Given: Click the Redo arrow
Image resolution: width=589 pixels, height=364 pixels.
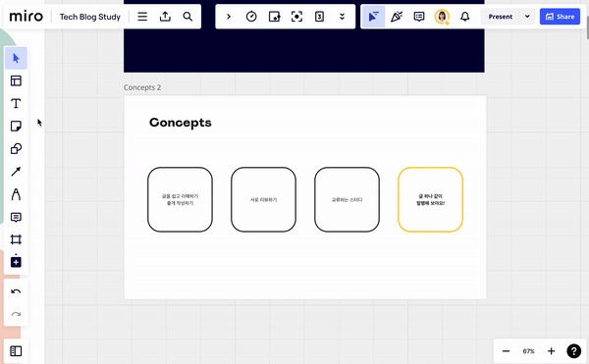Looking at the screenshot, I should 16,314.
